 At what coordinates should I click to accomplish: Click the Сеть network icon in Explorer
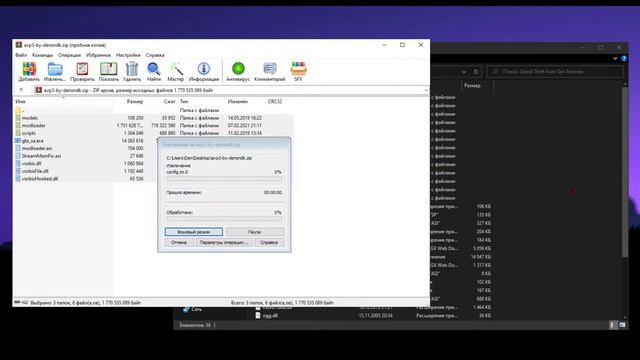point(186,309)
